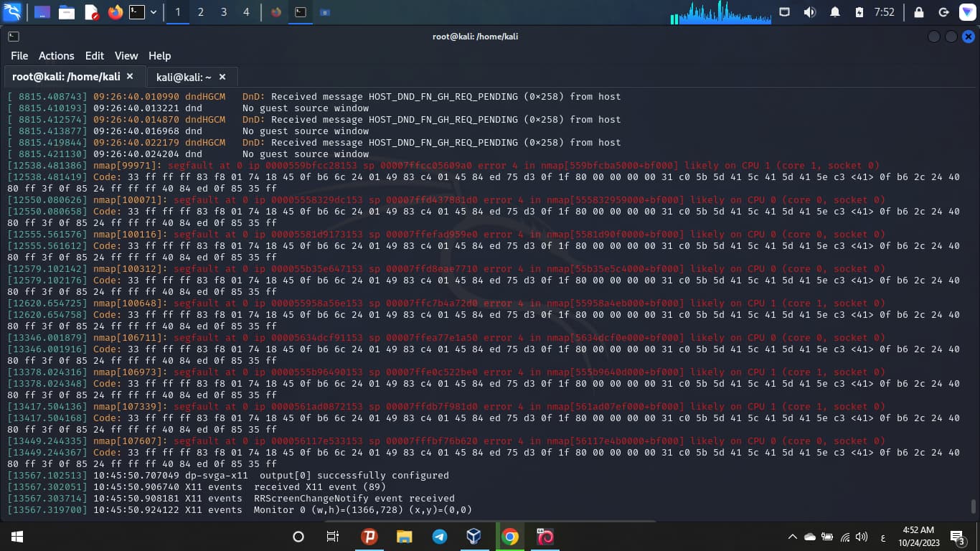Open the notifications bell icon
The width and height of the screenshot is (980, 551).
click(835, 12)
